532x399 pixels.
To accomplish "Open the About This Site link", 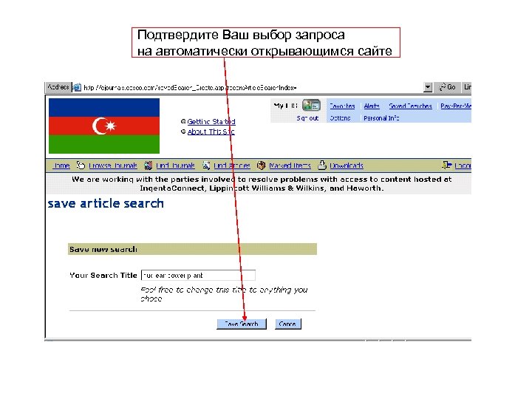I will coord(211,132).
